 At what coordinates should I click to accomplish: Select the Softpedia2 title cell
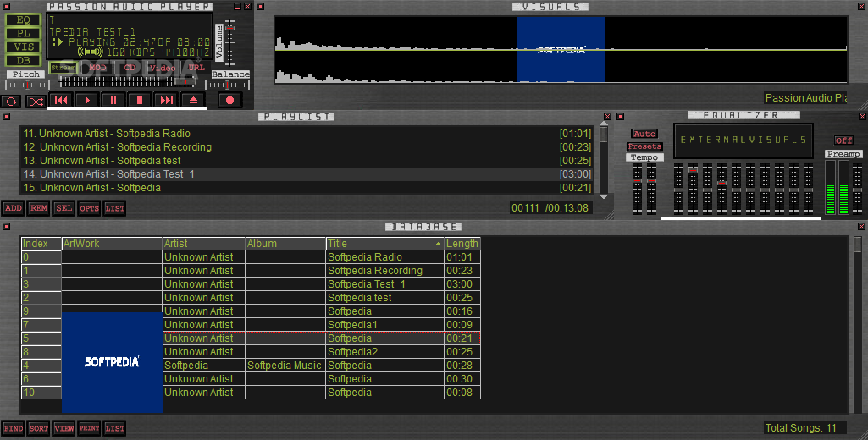click(385, 352)
